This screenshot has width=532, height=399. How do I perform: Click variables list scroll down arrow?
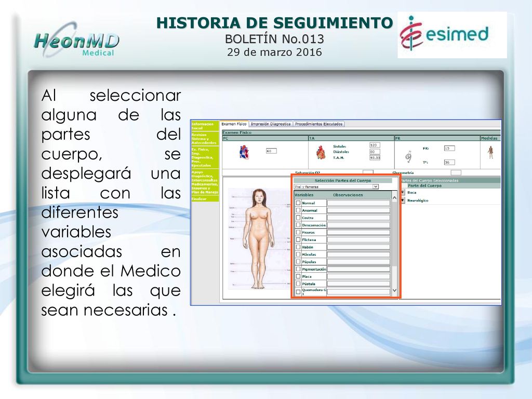coord(394,290)
